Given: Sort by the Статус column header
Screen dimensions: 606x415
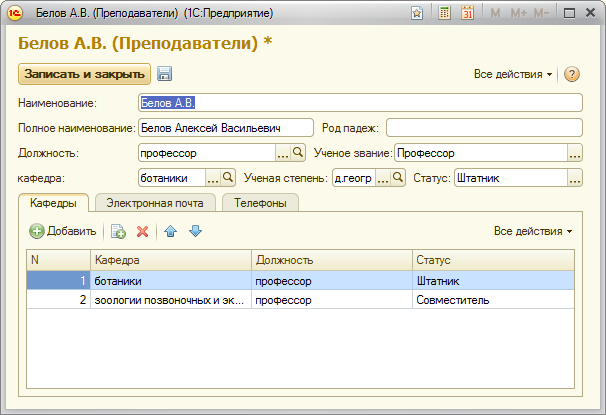Looking at the screenshot, I should click(x=493, y=260).
